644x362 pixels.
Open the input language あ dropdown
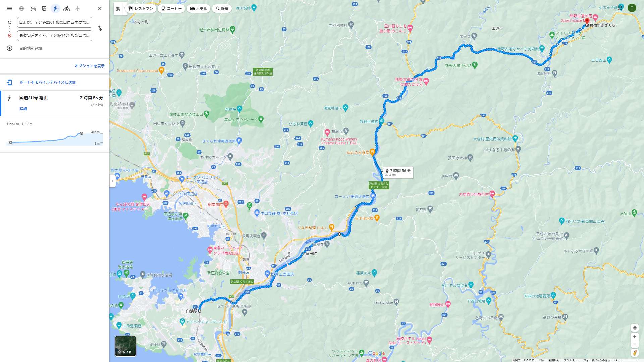point(120,9)
